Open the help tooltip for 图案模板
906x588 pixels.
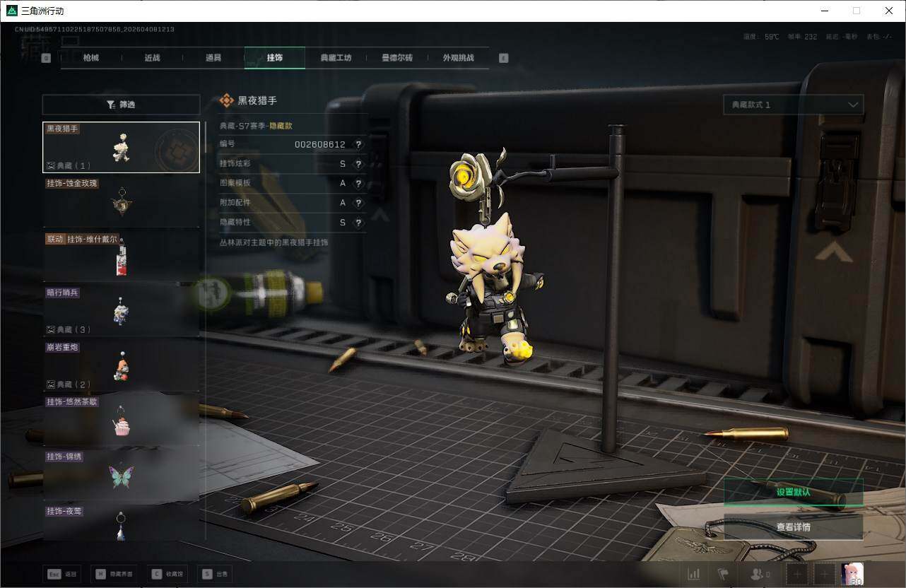358,183
